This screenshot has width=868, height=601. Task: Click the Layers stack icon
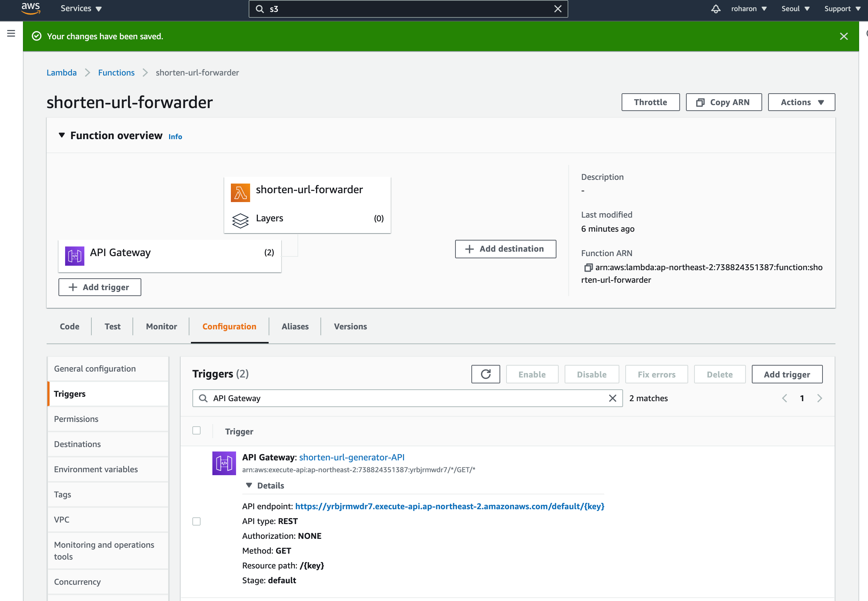[x=240, y=220]
